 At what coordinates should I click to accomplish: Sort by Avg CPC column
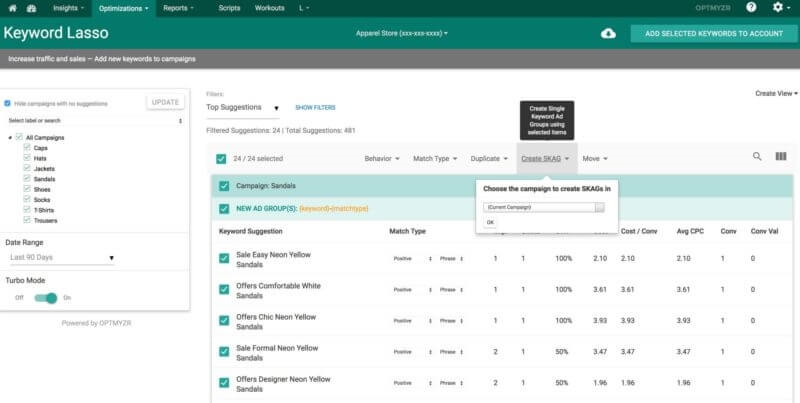690,231
